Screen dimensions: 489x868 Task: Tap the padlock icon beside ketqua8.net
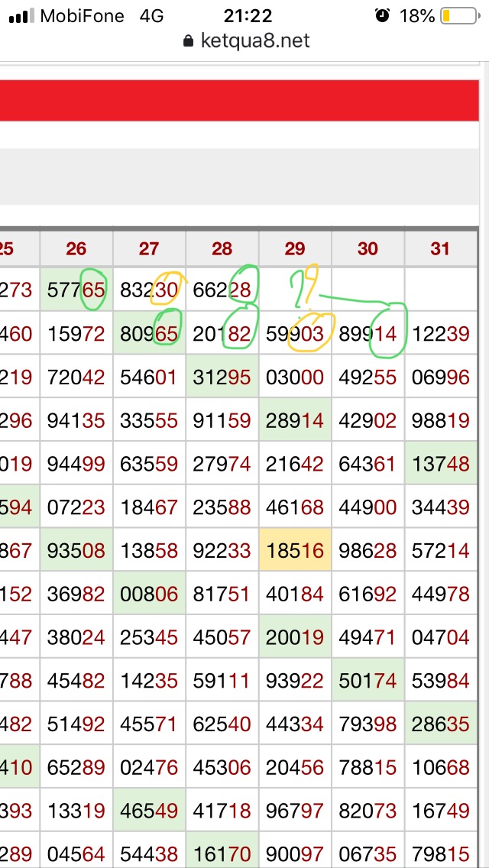click(x=189, y=41)
